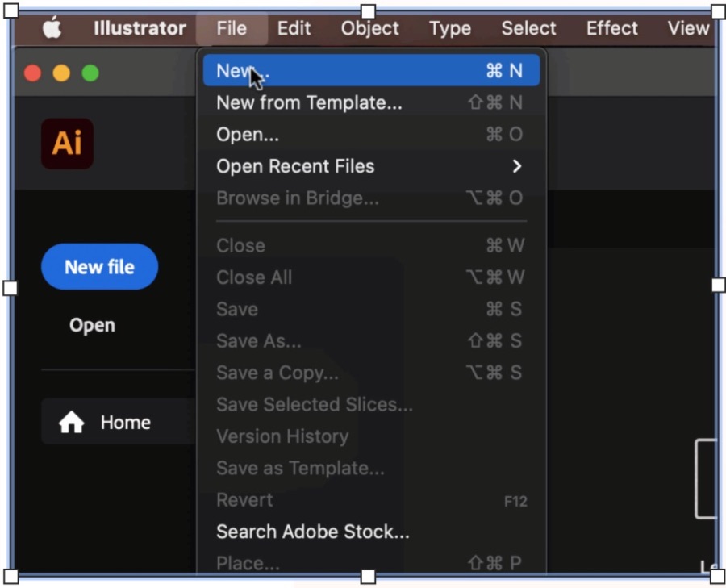Image resolution: width=726 pixels, height=588 pixels.
Task: Click the Open button in the sidebar
Action: click(x=92, y=325)
